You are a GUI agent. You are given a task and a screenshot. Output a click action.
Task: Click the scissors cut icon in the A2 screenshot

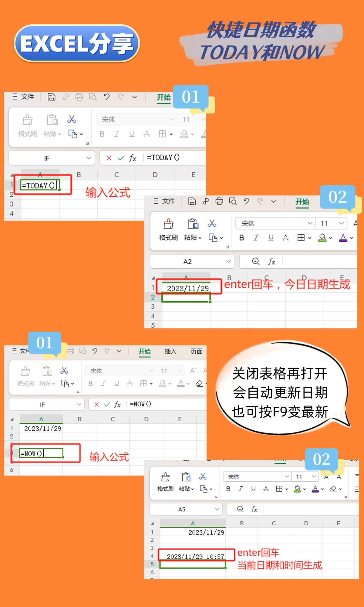[212, 224]
